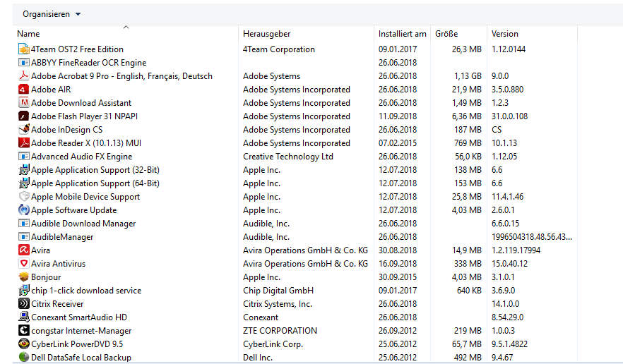Click the chip 1-click download service icon
Image resolution: width=623 pixels, height=364 pixels.
pyautogui.click(x=24, y=291)
